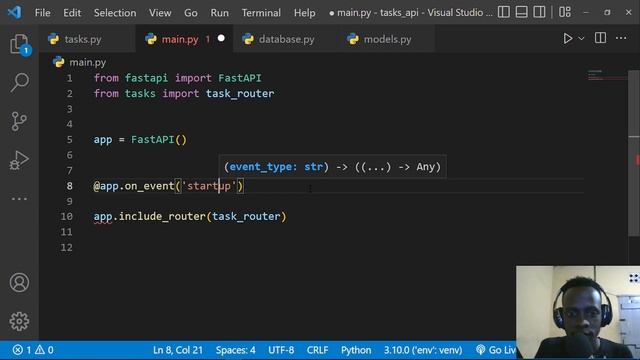The image size is (640, 360).
Task: Click 'include_router' on line 10
Action: click(x=162, y=216)
